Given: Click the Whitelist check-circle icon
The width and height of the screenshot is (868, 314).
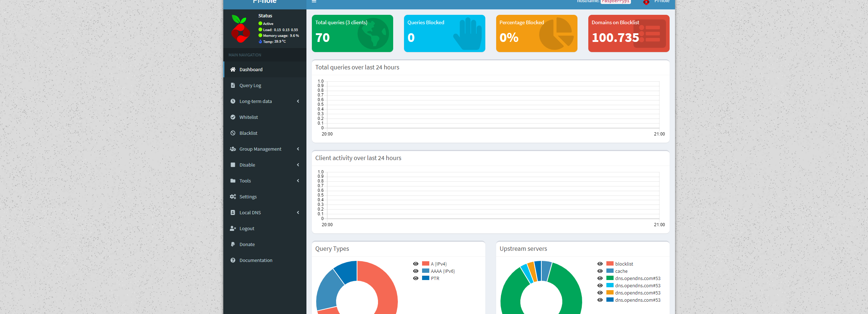Looking at the screenshot, I should [233, 117].
